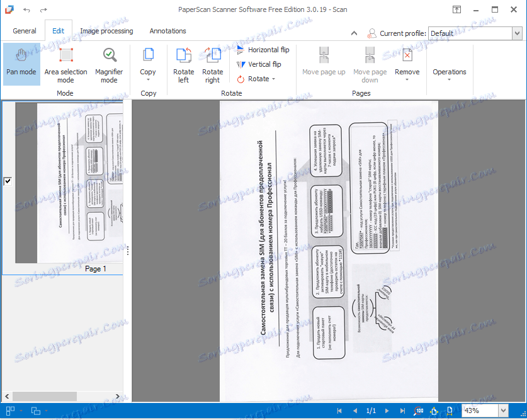Enable Magnifier mode
The width and height of the screenshot is (527, 420).
pyautogui.click(x=109, y=64)
